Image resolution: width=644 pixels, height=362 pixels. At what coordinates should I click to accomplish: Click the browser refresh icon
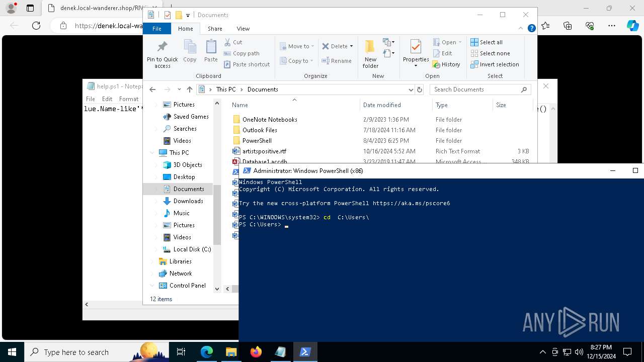[x=36, y=26]
